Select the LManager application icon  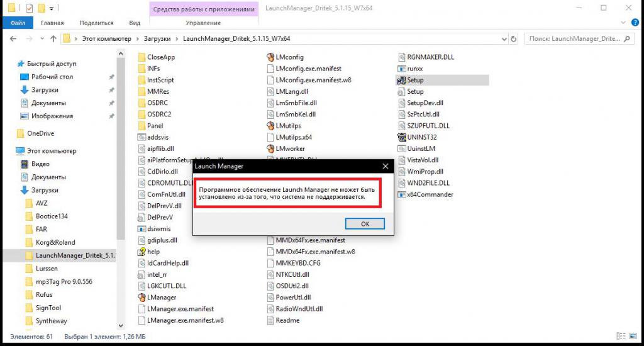(x=142, y=298)
